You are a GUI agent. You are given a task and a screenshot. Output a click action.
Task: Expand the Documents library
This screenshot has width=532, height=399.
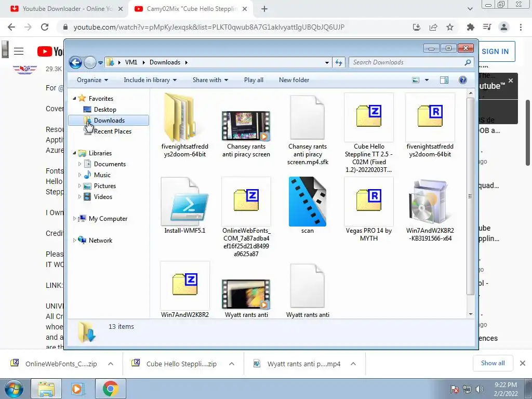[x=79, y=164]
